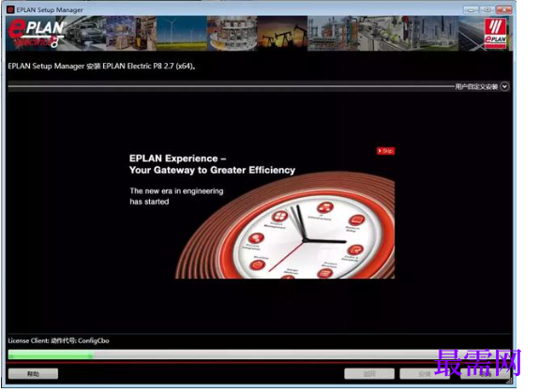Maximize the EPLAN Setup Manager window
The width and height of the screenshot is (539, 392).
487,10
